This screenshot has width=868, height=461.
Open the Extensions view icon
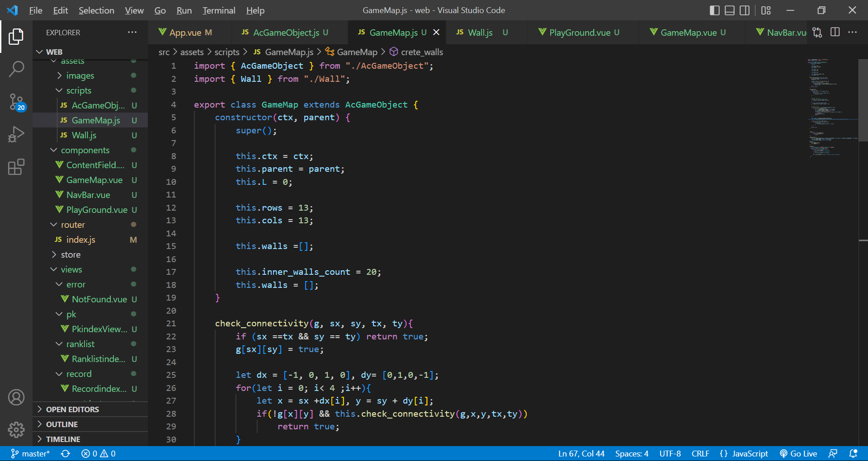(x=16, y=167)
